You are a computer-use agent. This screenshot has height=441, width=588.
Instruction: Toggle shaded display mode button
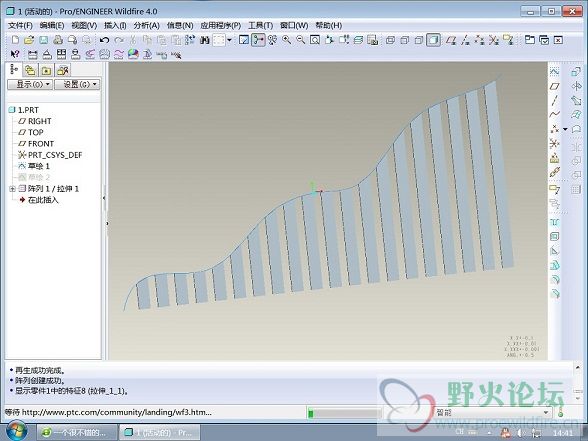433,40
